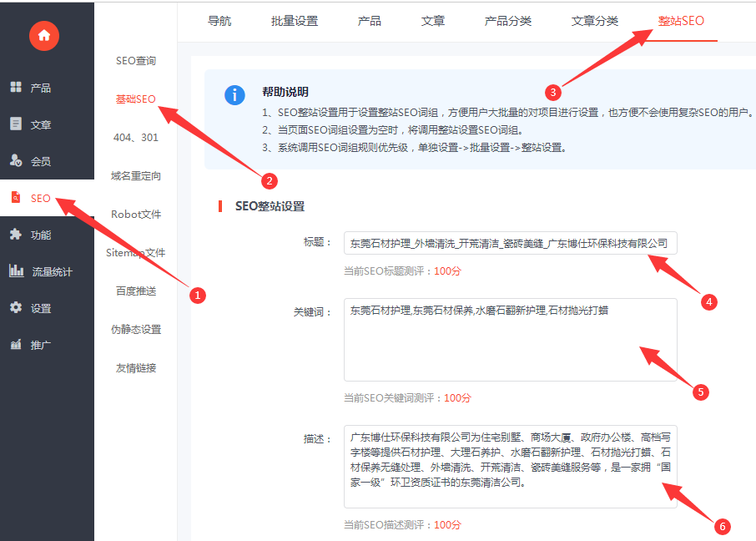Open the 文章分类 tab
The height and width of the screenshot is (541, 756).
tap(595, 21)
